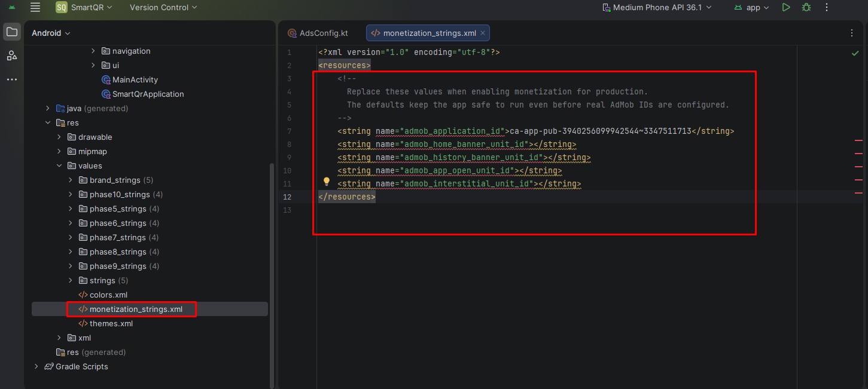This screenshot has width=868, height=389.
Task: Expand the phase10_strings group
Action: (71, 194)
